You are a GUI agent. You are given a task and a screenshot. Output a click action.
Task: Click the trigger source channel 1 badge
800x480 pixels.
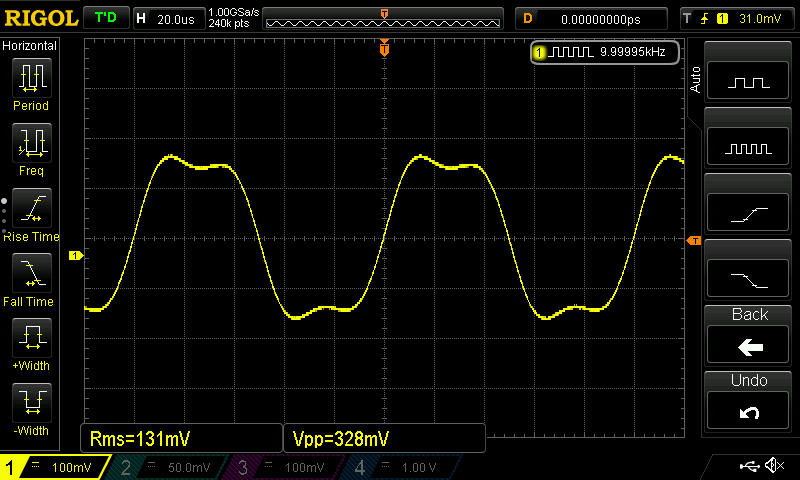tap(722, 19)
